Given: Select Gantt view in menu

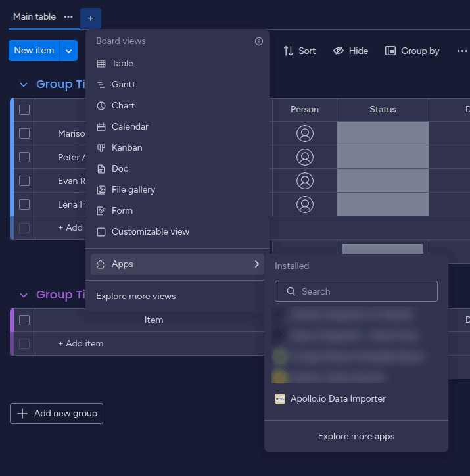Looking at the screenshot, I should [x=124, y=84].
